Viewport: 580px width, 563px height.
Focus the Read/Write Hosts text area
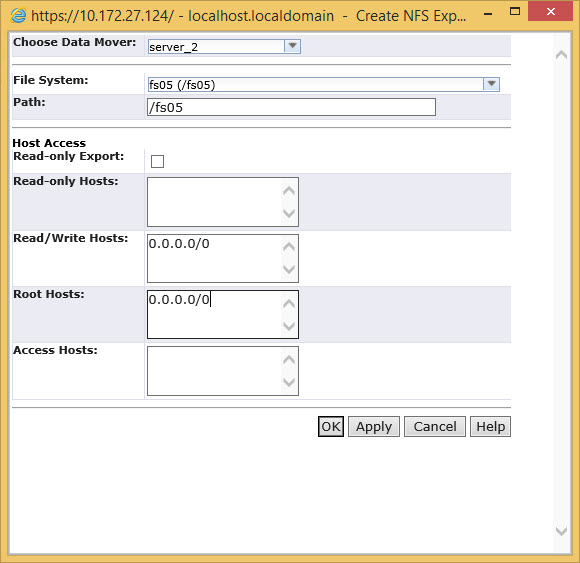[x=223, y=258]
